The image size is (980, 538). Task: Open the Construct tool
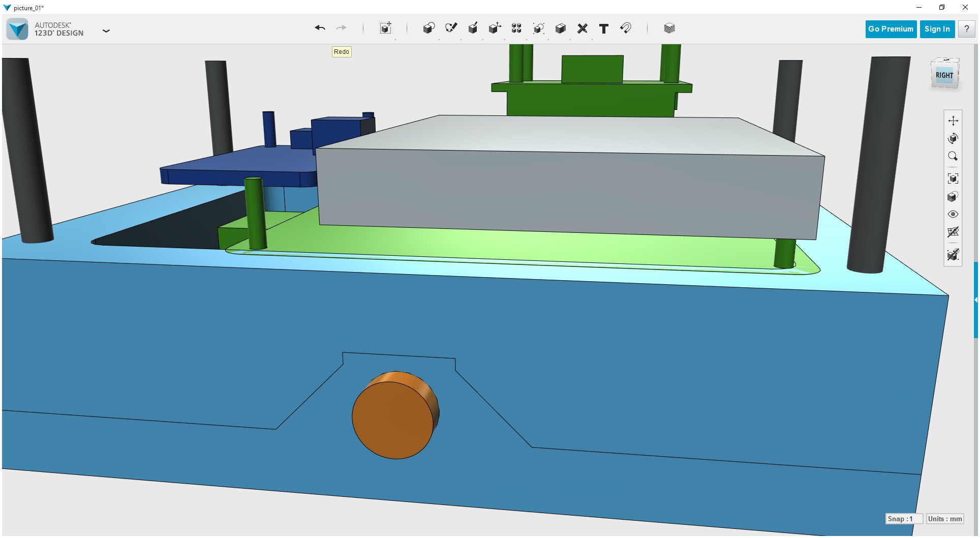click(473, 28)
